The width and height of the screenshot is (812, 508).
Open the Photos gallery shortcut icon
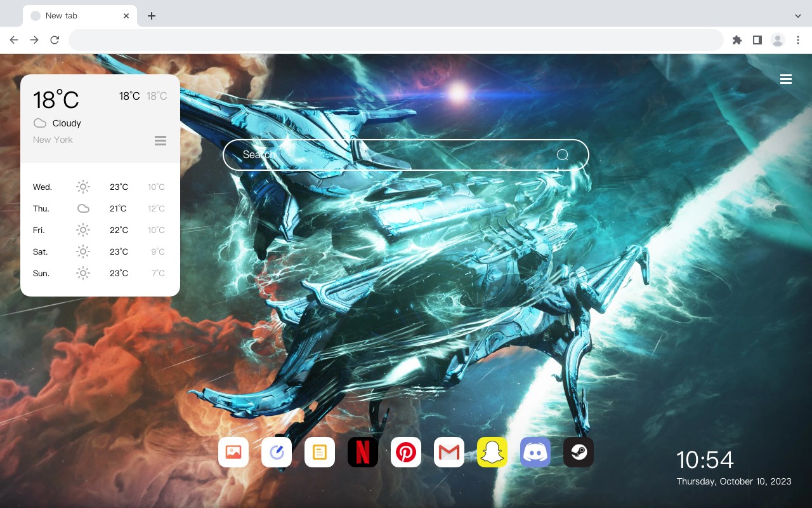click(x=233, y=452)
